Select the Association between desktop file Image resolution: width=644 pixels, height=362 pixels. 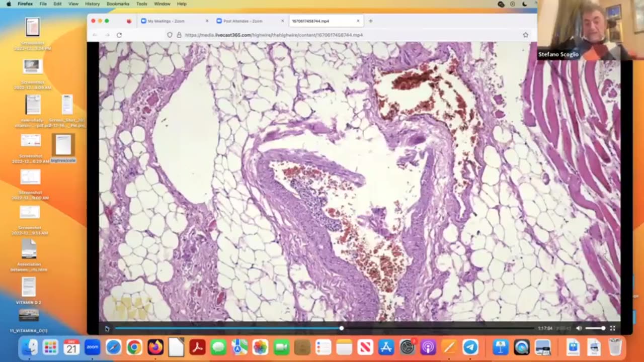pyautogui.click(x=29, y=255)
